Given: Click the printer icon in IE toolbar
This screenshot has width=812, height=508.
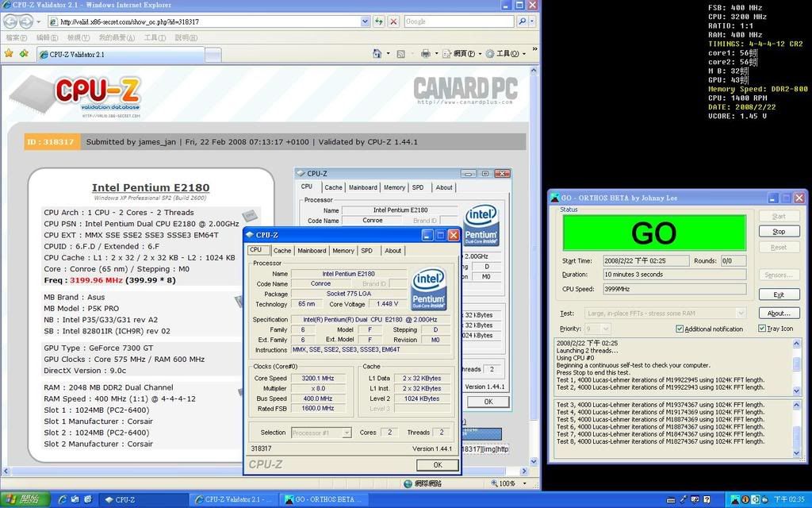Looking at the screenshot, I should click(x=425, y=53).
